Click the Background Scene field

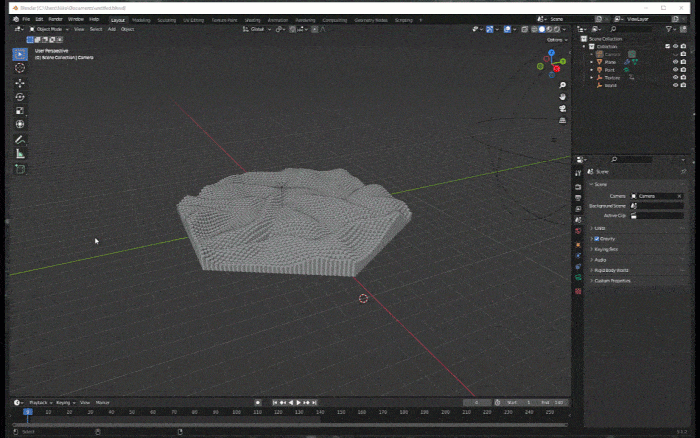click(x=657, y=206)
